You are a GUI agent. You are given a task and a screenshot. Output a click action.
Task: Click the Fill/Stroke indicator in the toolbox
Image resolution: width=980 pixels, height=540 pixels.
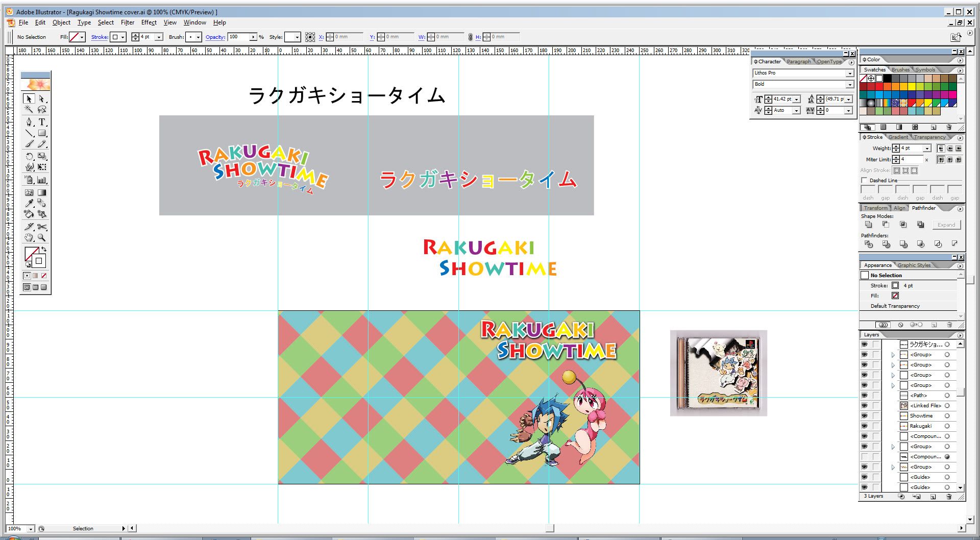point(35,257)
